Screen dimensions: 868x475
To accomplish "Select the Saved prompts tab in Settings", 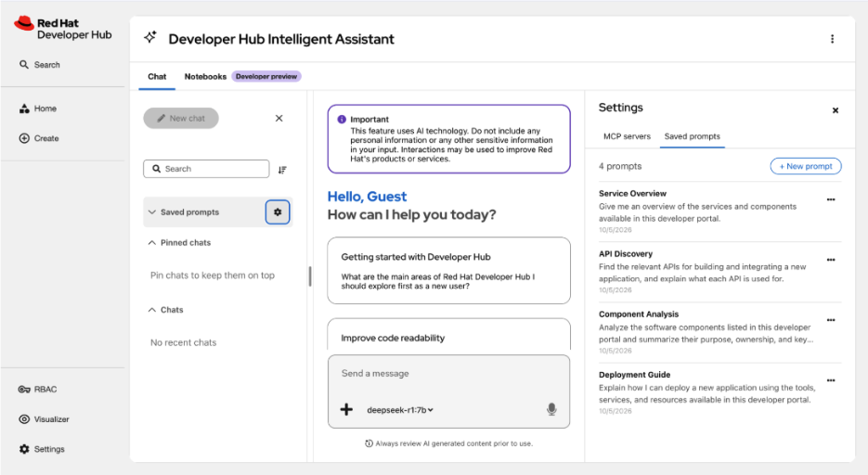I will (692, 136).
